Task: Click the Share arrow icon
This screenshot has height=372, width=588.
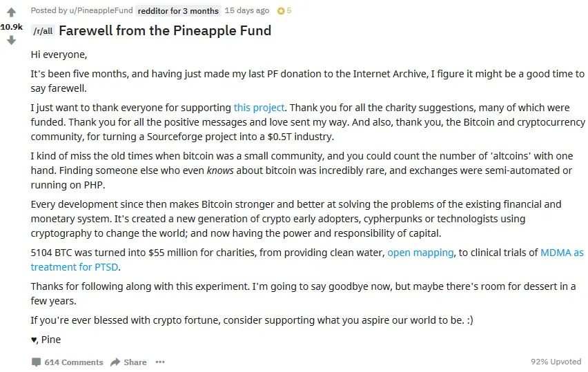Action: coord(115,362)
